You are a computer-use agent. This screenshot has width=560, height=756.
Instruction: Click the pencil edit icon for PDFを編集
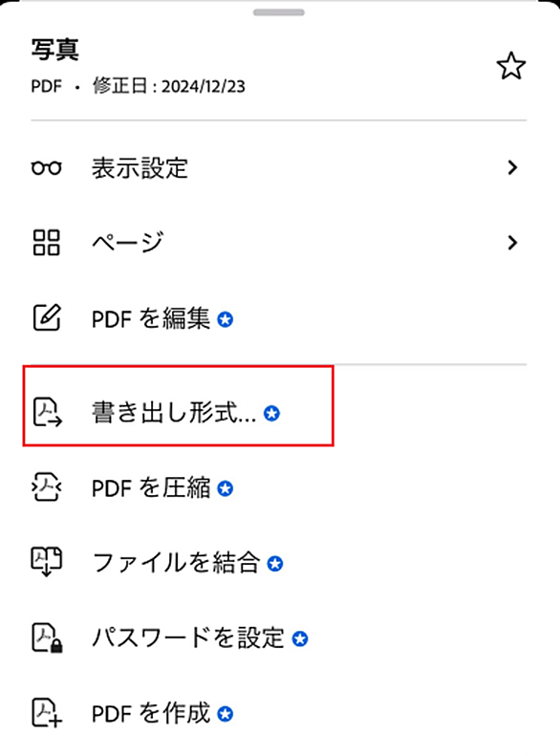(x=47, y=317)
